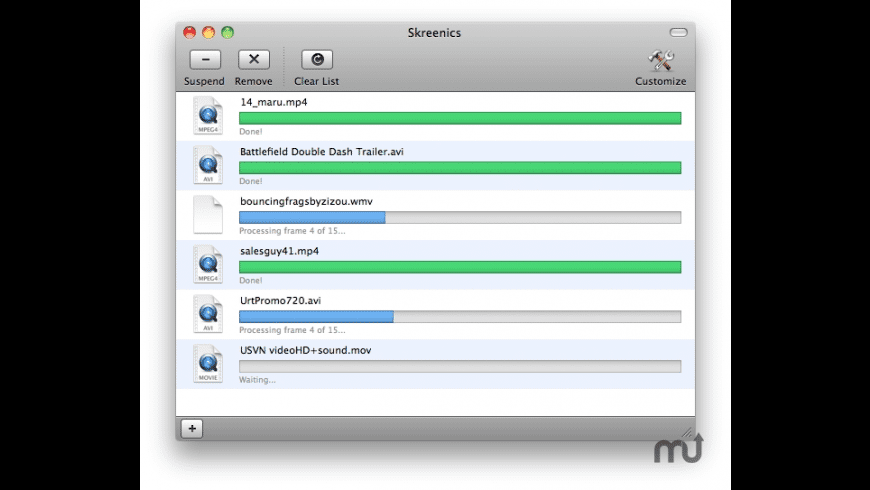
Task: Click the progress bar of UrtPromo720.avi
Action: click(460, 316)
